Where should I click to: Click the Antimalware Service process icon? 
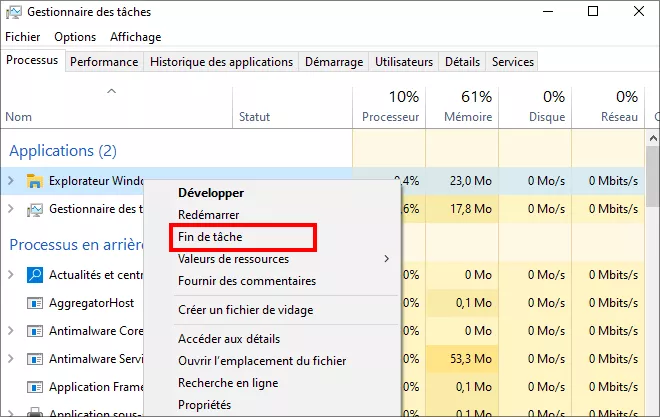tap(35, 359)
